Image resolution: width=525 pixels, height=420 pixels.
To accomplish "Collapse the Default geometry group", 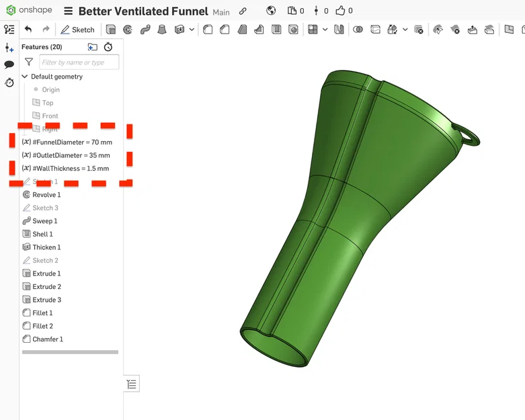I will 24,77.
